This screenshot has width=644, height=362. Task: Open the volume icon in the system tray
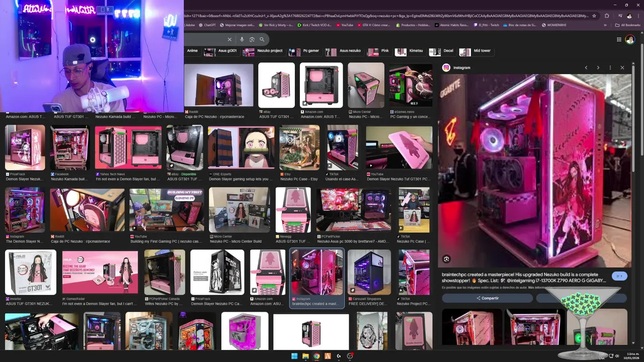coord(618,356)
